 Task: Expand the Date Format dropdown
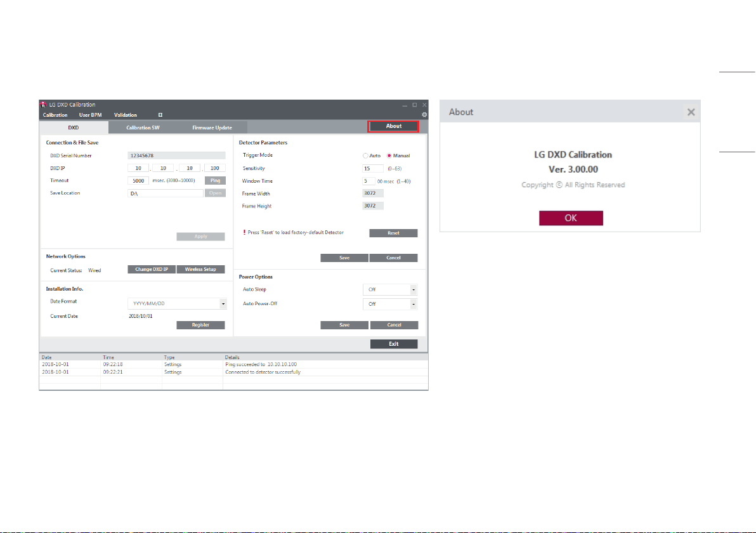[223, 304]
